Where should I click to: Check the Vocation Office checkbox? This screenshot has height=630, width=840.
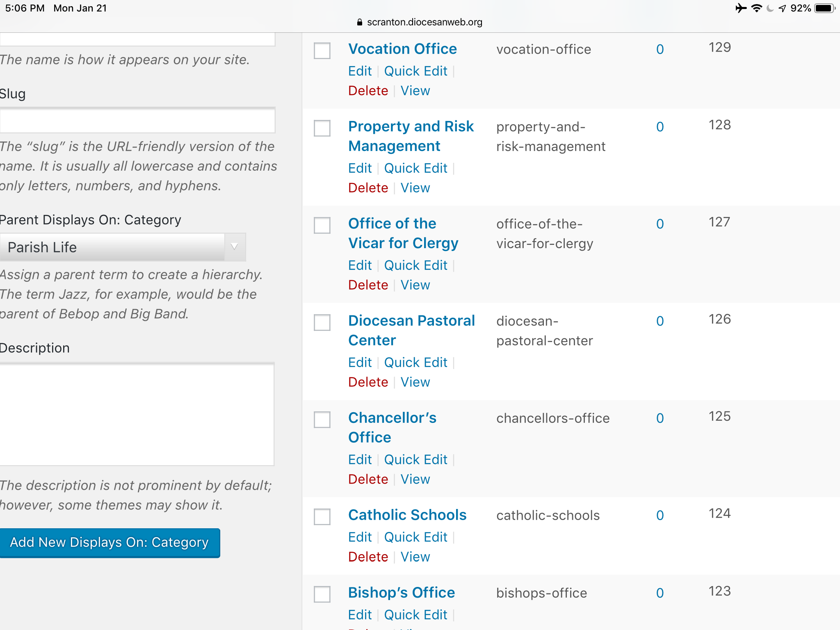tap(322, 51)
